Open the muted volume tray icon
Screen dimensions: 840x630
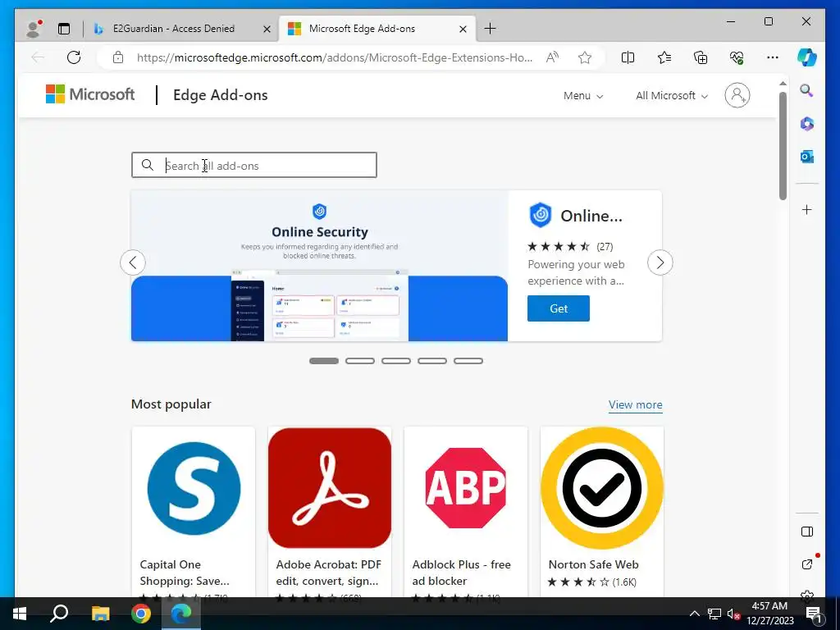click(733, 614)
